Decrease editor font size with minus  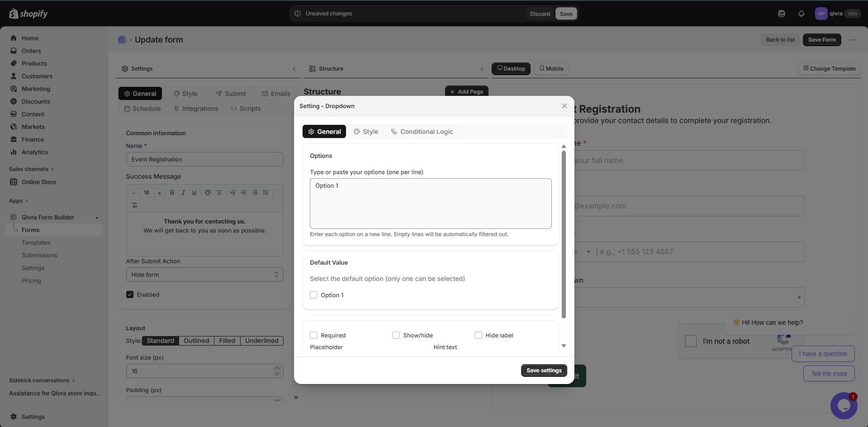pos(133,193)
